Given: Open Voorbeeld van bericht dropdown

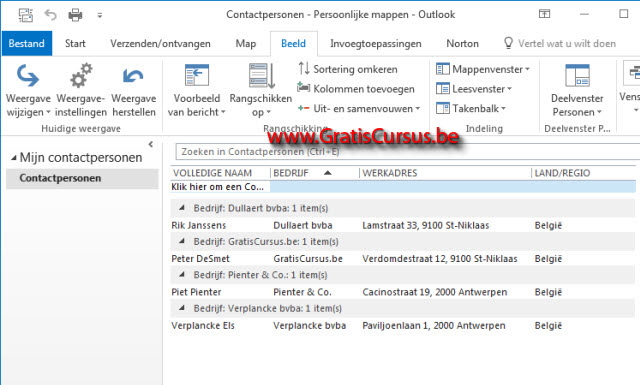Looking at the screenshot, I should (x=196, y=90).
